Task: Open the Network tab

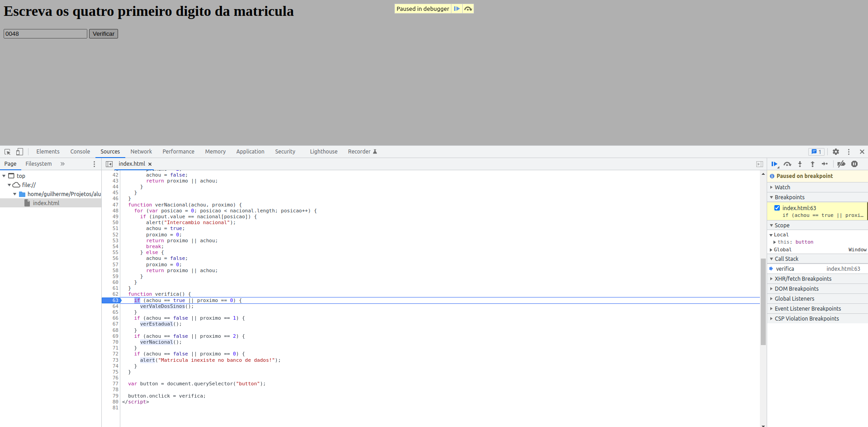Action: 141,152
